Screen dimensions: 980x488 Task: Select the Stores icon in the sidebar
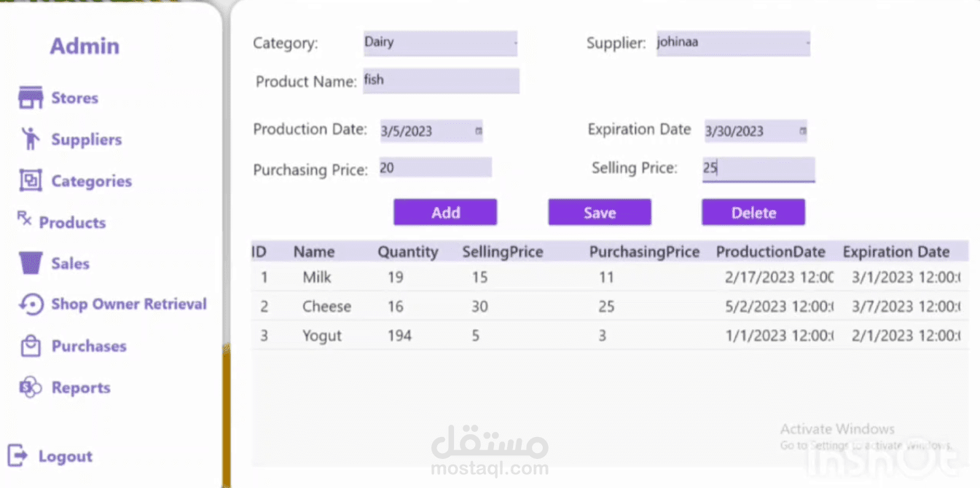coord(29,97)
